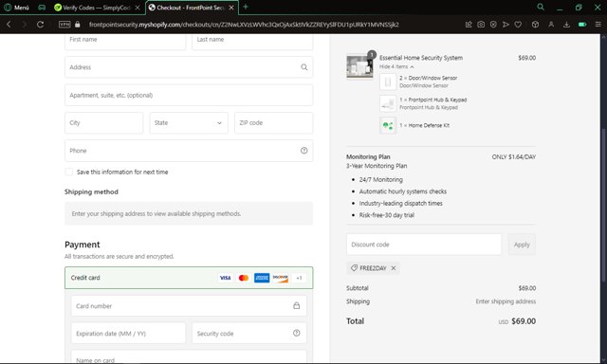Take a snapshot with camera icon

tap(481, 25)
